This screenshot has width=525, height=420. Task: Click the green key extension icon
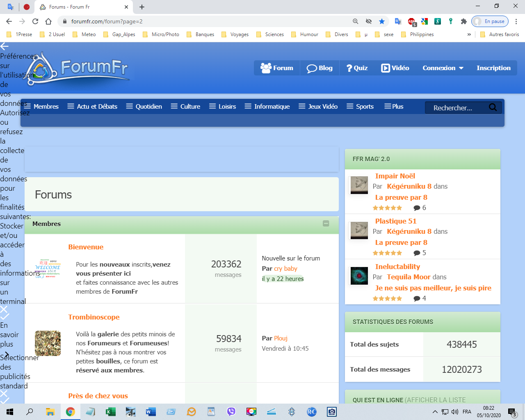(x=451, y=21)
